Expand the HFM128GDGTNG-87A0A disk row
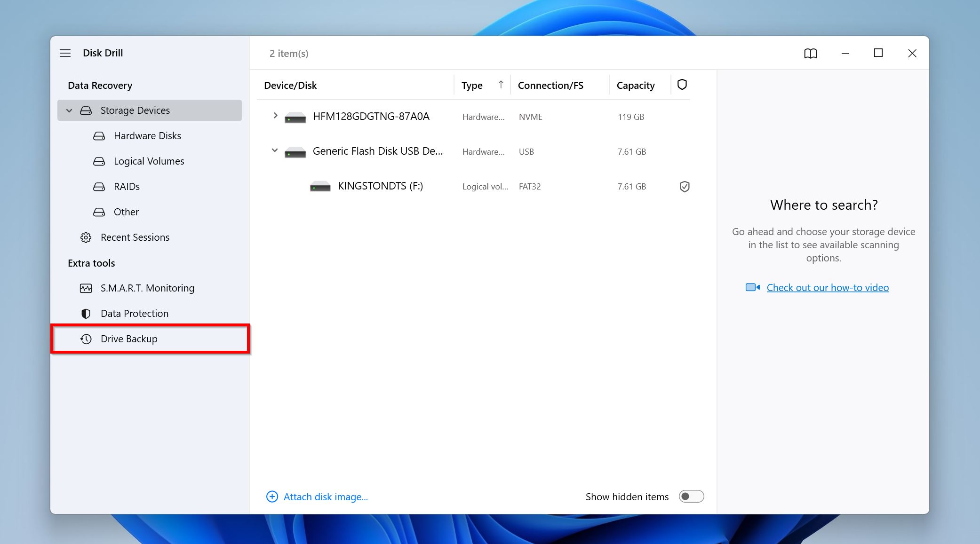This screenshot has height=544, width=980. click(x=275, y=116)
